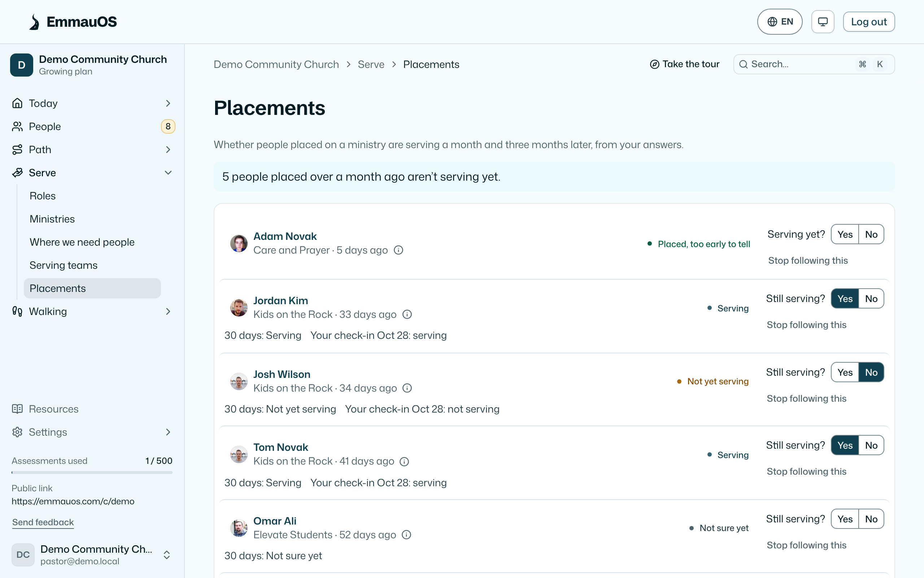Collapse the Serve section chevron

(x=168, y=173)
